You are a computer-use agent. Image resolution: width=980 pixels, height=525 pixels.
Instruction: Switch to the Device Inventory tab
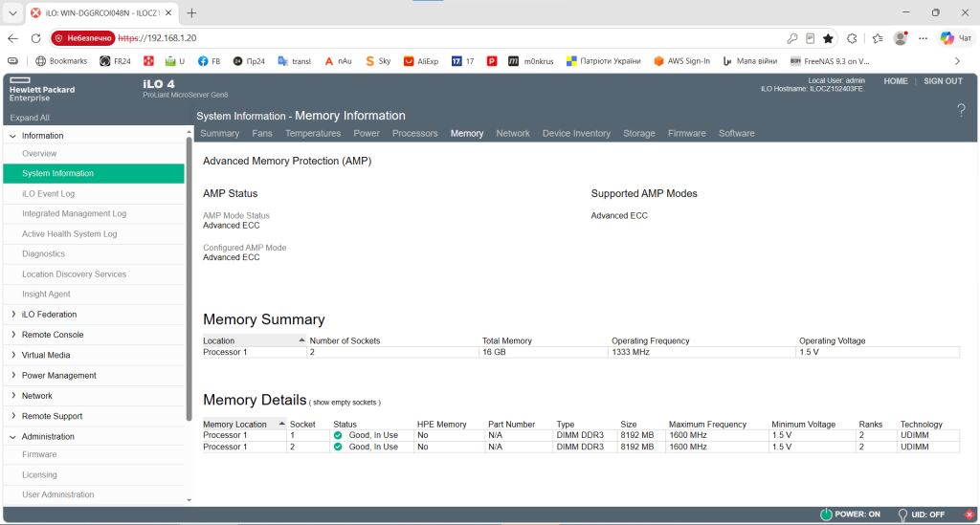pos(576,134)
